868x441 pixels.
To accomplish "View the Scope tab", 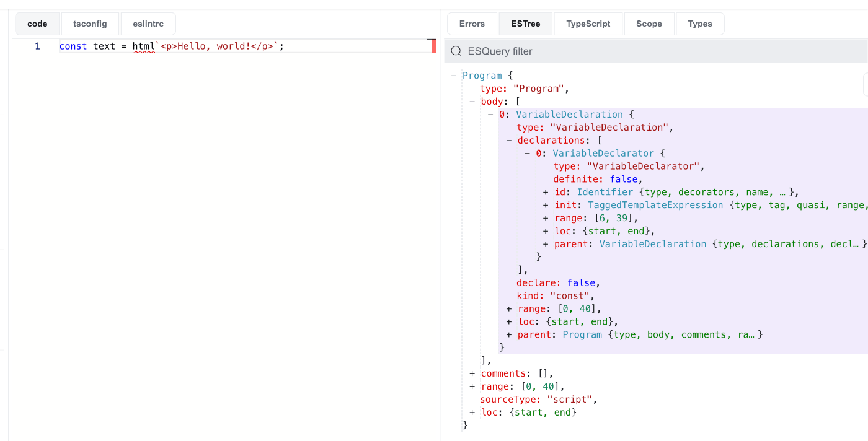I will tap(649, 24).
